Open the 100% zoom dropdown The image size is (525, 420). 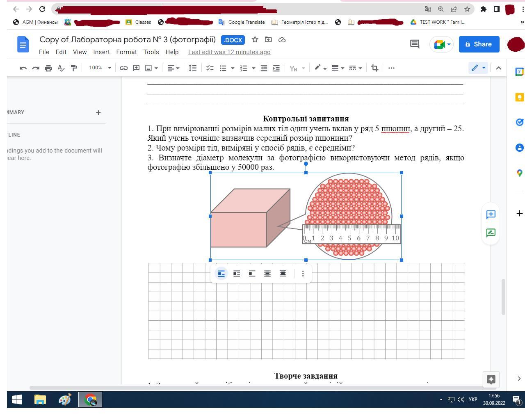pyautogui.click(x=100, y=68)
